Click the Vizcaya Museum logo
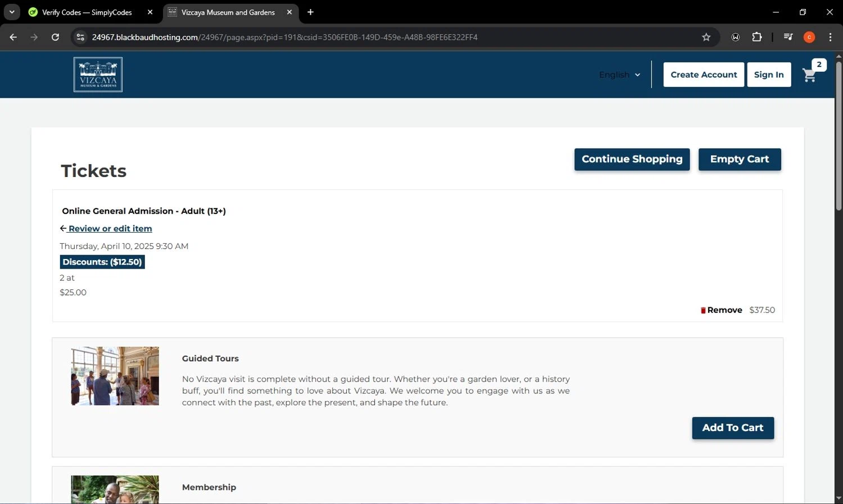Viewport: 843px width, 504px height. coord(98,74)
